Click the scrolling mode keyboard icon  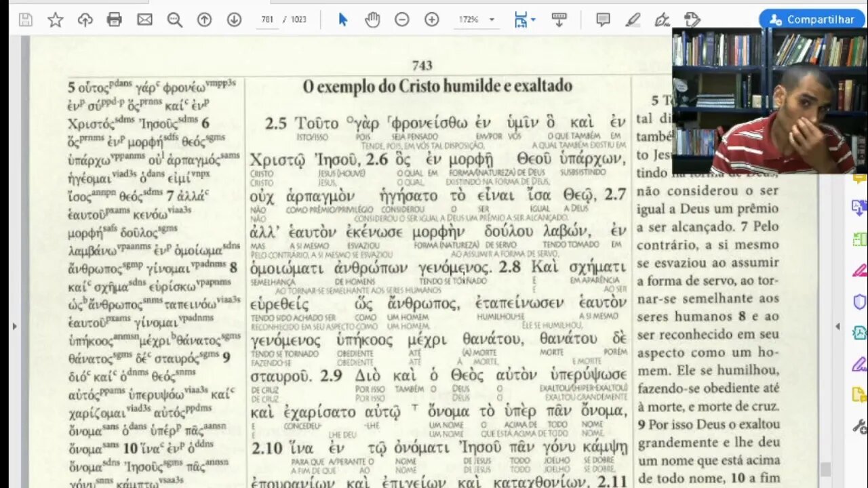pos(559,20)
